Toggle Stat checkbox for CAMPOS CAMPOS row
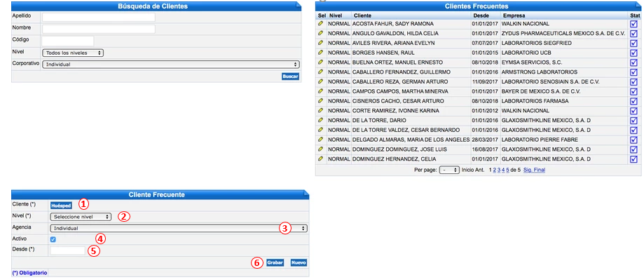 (633, 92)
